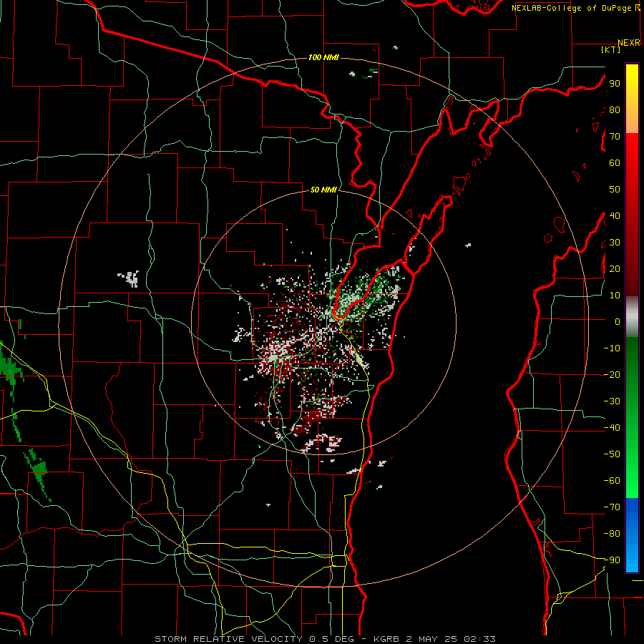Click the "50" value on the velocity scale
The image size is (644, 644).
coord(615,190)
